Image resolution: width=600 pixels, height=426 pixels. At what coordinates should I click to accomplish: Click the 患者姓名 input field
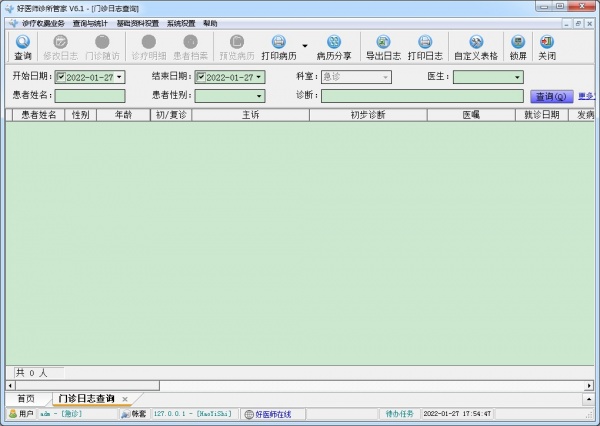pyautogui.click(x=90, y=96)
